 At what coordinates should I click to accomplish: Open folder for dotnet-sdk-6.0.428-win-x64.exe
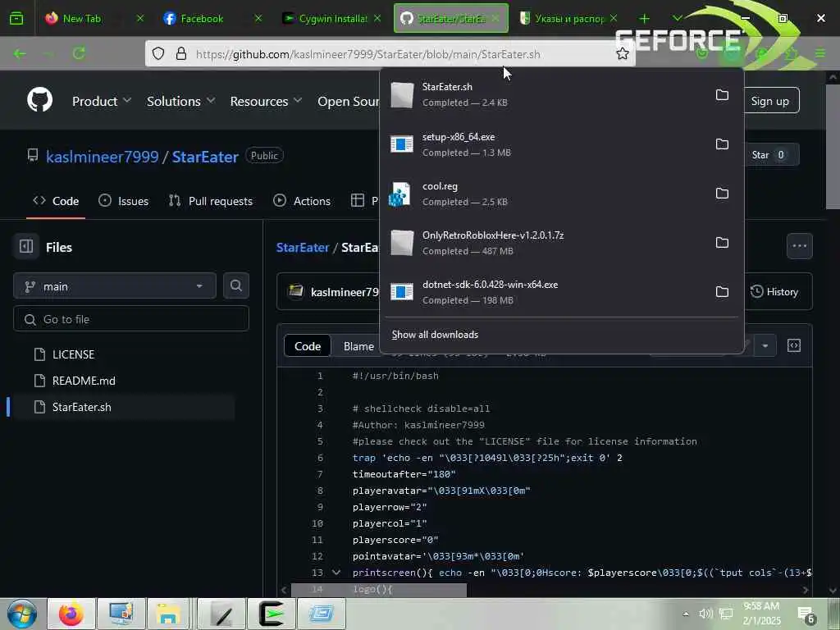tap(722, 292)
